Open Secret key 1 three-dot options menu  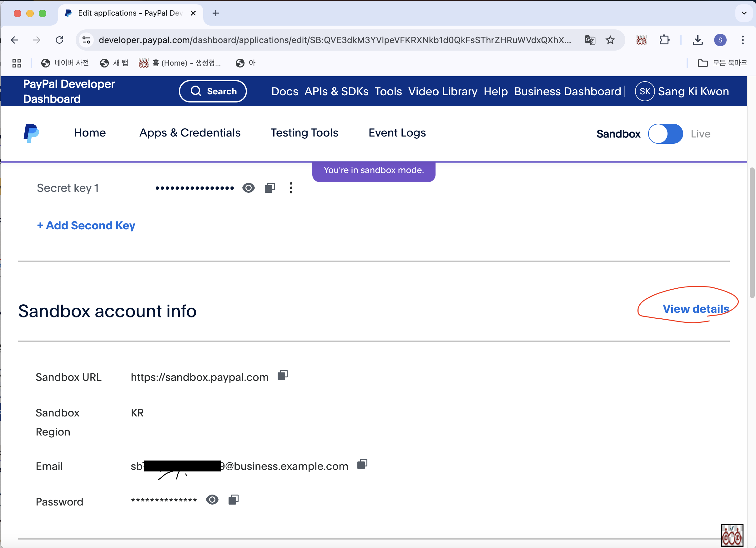coord(291,188)
